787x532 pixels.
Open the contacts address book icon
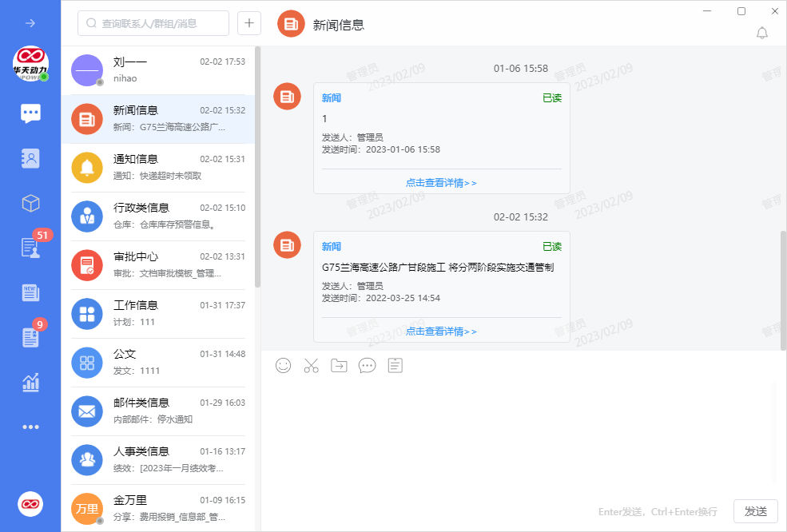pos(30,158)
